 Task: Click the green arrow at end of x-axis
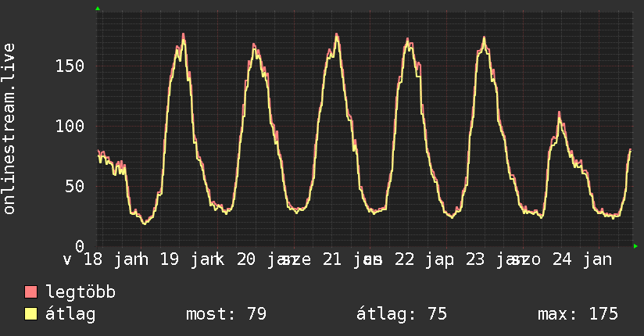tap(635, 246)
